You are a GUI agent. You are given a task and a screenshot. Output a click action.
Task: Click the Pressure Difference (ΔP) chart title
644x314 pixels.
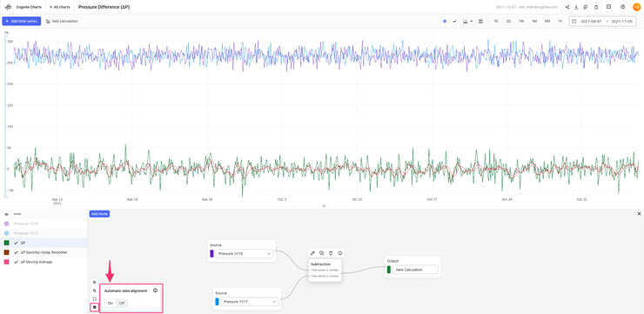point(104,7)
